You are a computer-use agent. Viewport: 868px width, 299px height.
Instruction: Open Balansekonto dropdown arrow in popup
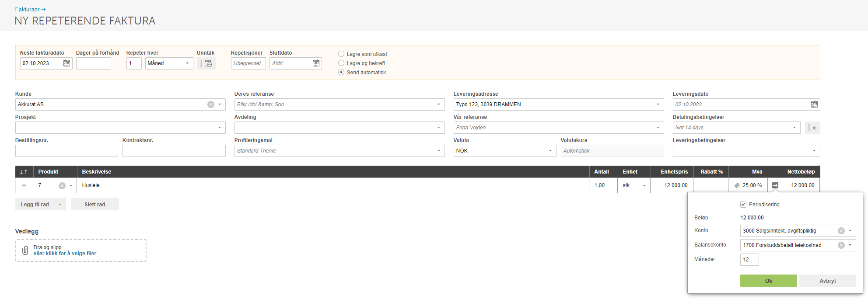pyautogui.click(x=850, y=245)
